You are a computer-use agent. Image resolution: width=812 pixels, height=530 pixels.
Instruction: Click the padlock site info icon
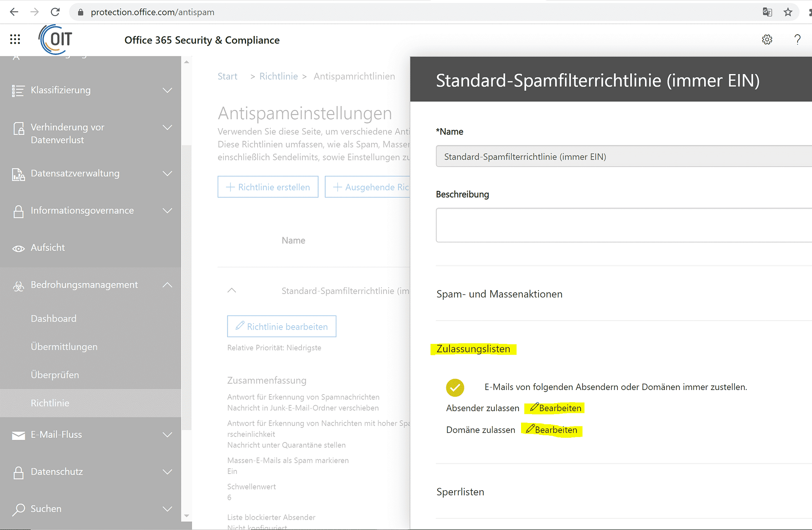click(x=81, y=12)
